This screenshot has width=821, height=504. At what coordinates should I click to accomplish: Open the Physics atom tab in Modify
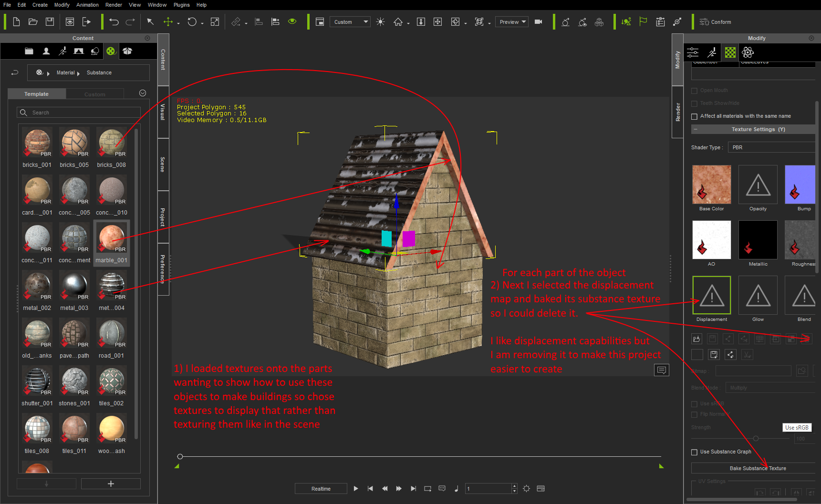748,52
